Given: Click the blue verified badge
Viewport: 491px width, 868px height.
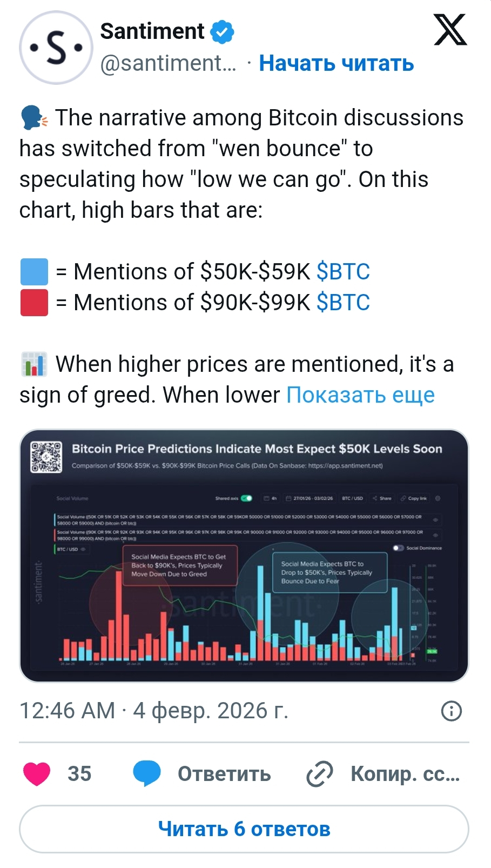Looking at the screenshot, I should coord(222,32).
